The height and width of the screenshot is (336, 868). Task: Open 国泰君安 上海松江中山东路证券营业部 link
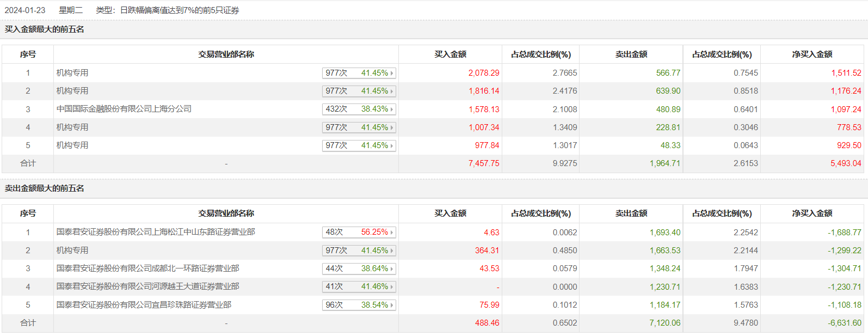click(x=156, y=232)
